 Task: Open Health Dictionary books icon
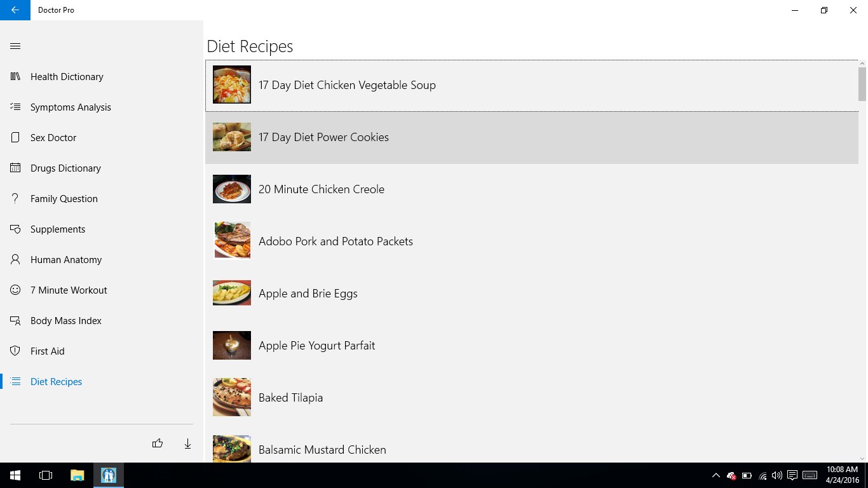click(x=15, y=76)
